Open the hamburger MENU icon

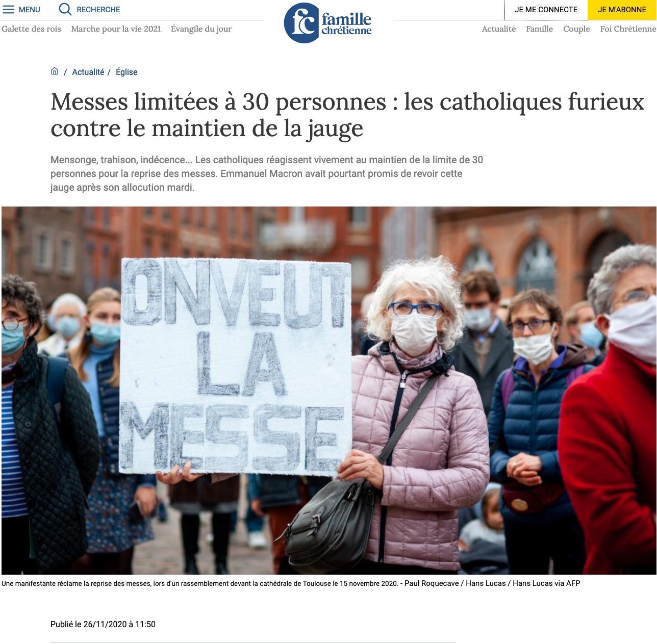click(x=9, y=10)
